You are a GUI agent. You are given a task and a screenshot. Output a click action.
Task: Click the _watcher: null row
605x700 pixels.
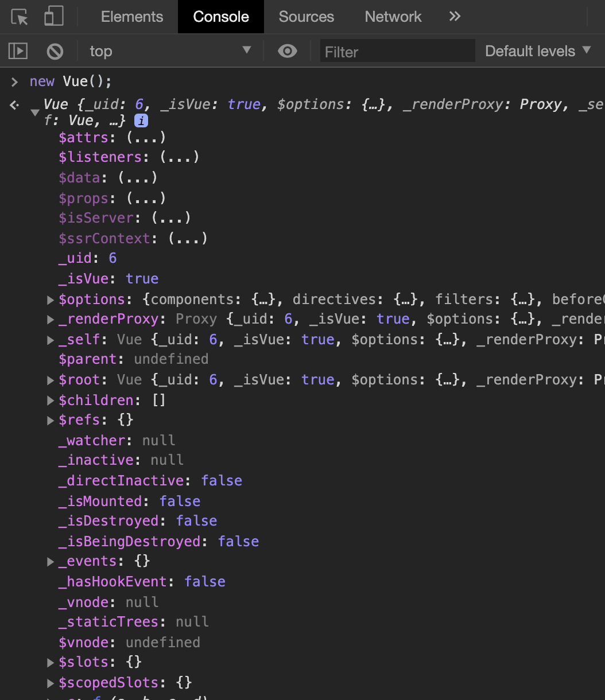[117, 440]
